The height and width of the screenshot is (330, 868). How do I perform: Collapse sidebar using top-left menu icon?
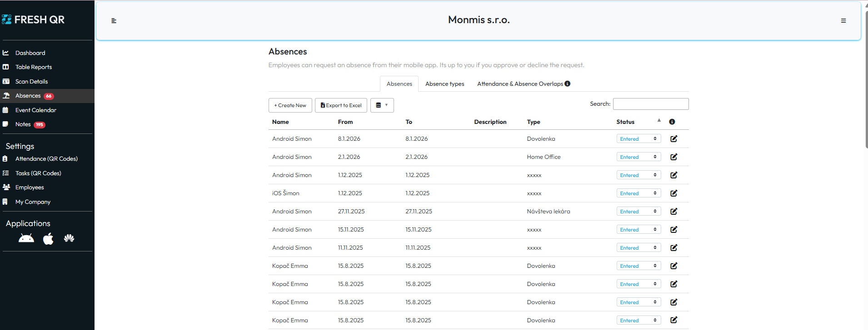pos(114,21)
